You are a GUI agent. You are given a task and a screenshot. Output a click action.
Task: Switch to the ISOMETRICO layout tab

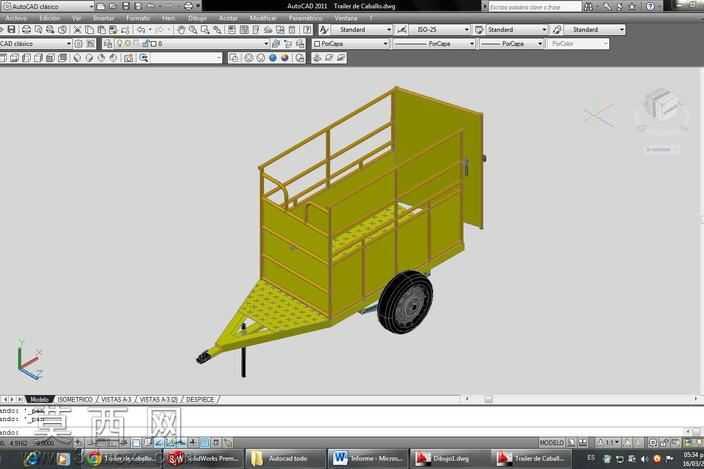(75, 399)
